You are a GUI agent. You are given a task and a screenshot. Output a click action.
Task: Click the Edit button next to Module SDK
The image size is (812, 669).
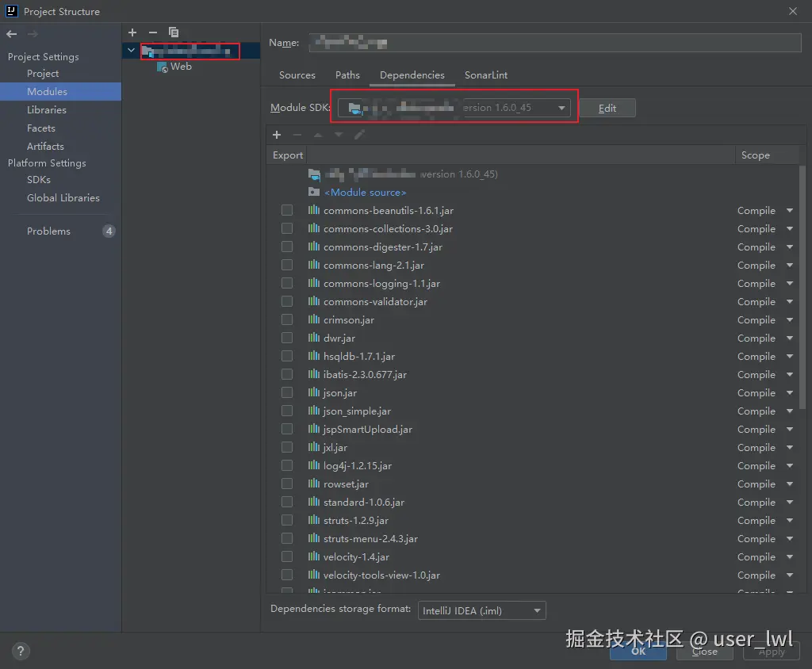607,108
